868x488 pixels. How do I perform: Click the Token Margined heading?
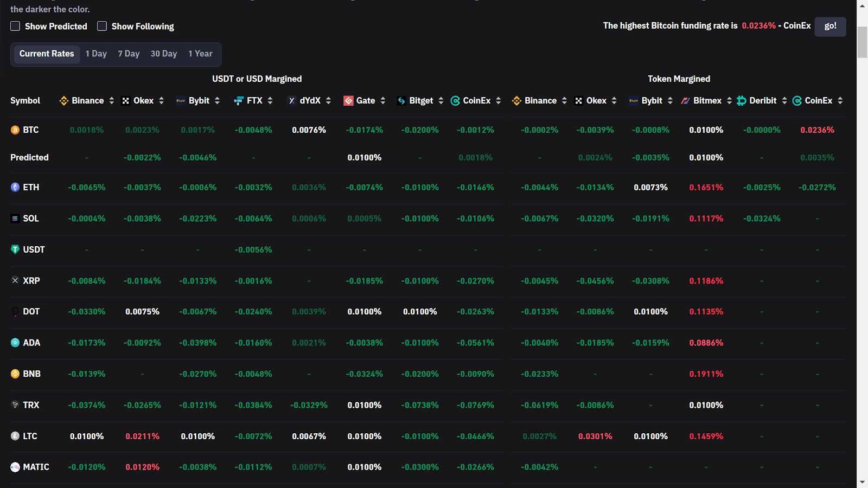click(x=679, y=79)
